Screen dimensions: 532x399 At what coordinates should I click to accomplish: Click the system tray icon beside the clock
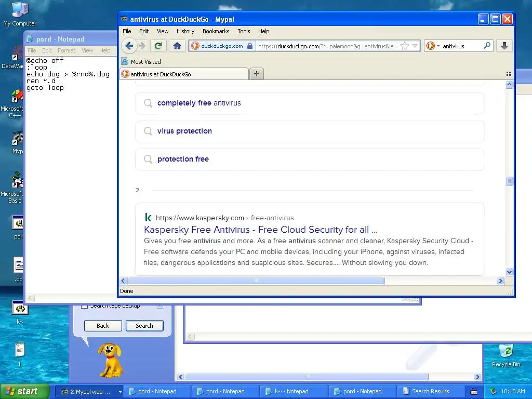tap(493, 391)
